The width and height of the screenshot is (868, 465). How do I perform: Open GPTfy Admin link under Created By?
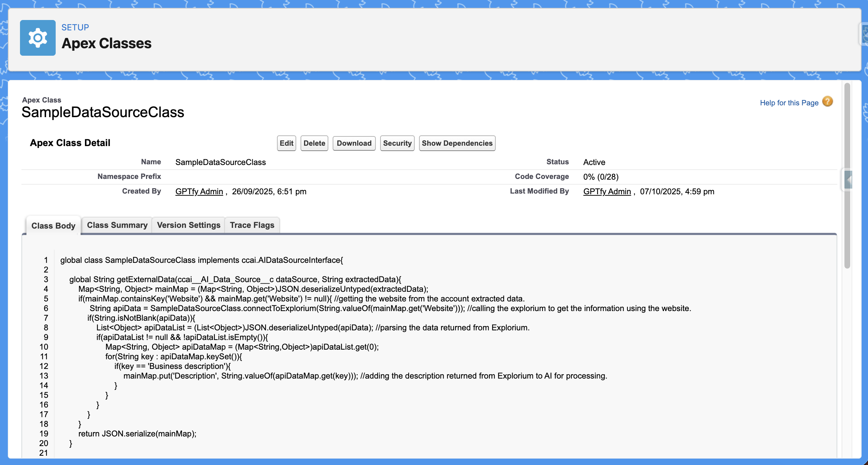point(199,191)
